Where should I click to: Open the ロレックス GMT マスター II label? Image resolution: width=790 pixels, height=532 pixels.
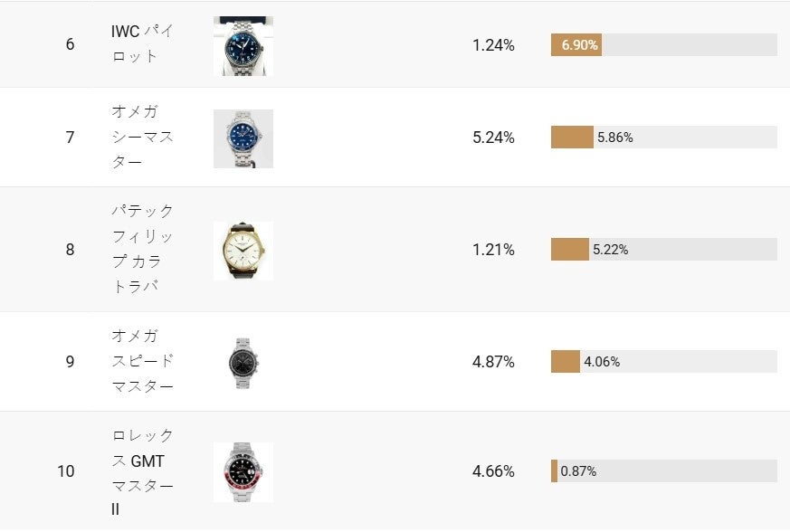(141, 472)
